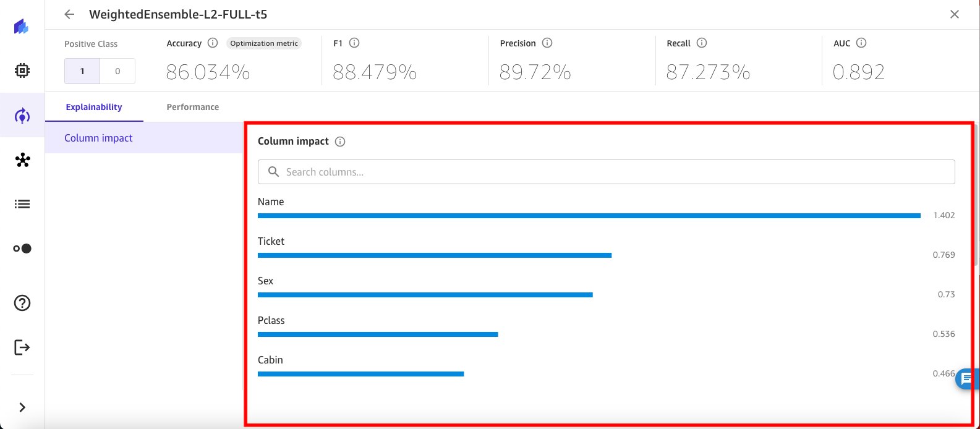
Task: Click the Sex column label
Action: [x=265, y=281]
